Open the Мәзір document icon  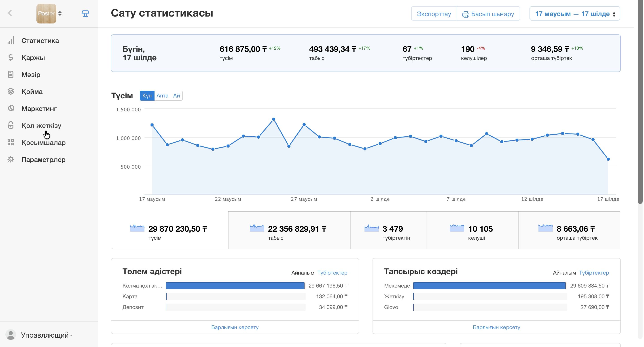(x=11, y=74)
